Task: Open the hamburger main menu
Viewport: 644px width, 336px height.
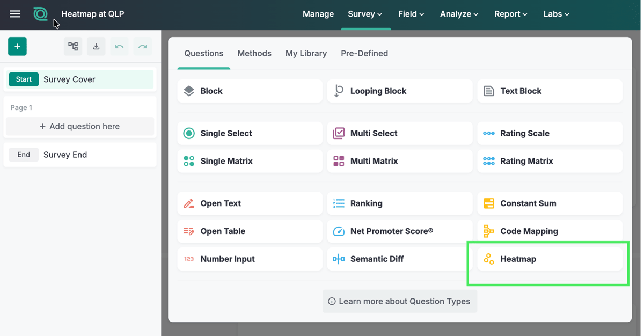Action: coord(15,14)
